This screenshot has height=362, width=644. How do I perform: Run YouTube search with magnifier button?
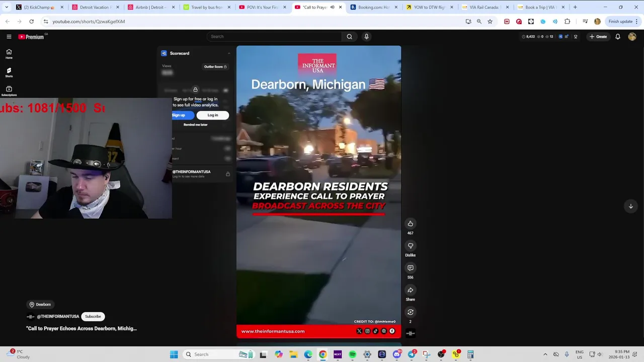click(349, 37)
